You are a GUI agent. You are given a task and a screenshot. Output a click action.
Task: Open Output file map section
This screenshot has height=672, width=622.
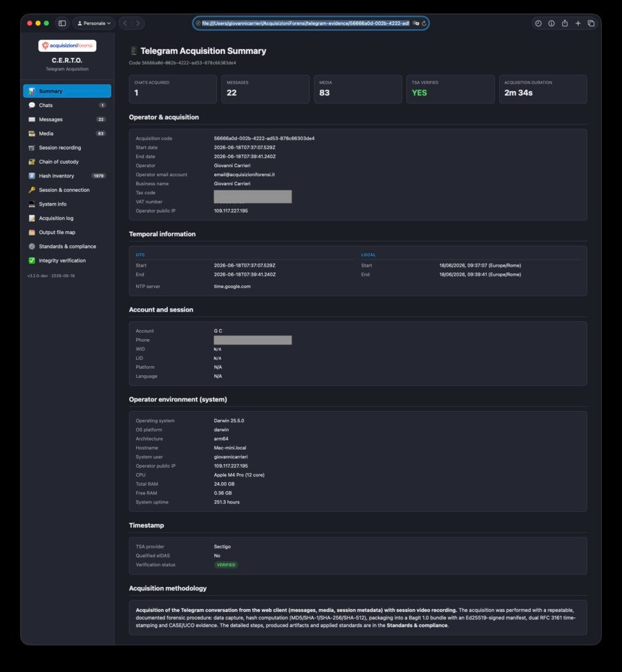(67, 232)
